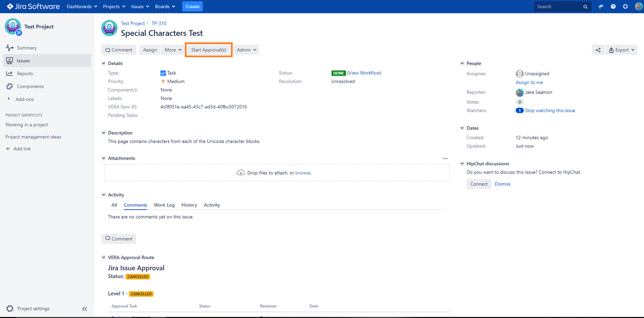Switch to the Activity tab
The width and height of the screenshot is (644, 318).
coord(212,205)
